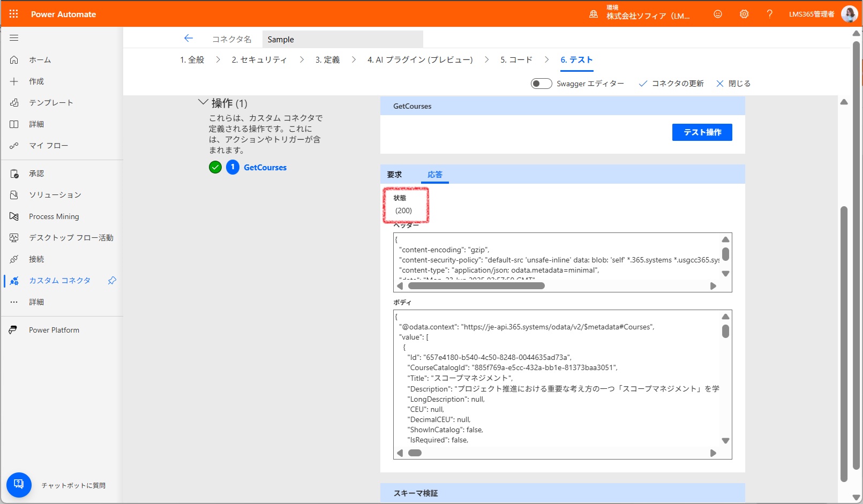Open ソリューション in the sidebar

pos(55,195)
